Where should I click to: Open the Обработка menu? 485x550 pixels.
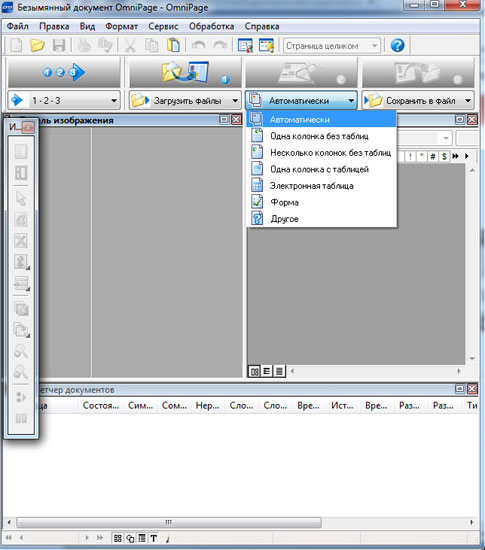[x=211, y=26]
